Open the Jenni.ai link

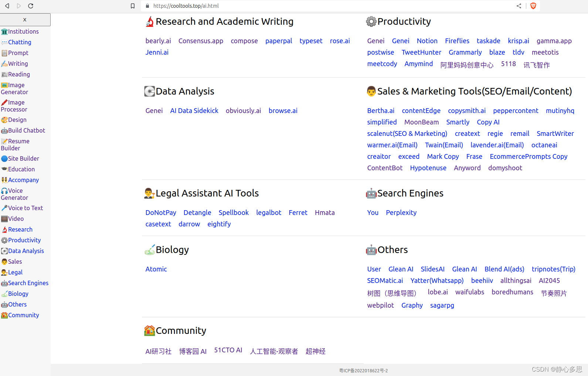157,52
